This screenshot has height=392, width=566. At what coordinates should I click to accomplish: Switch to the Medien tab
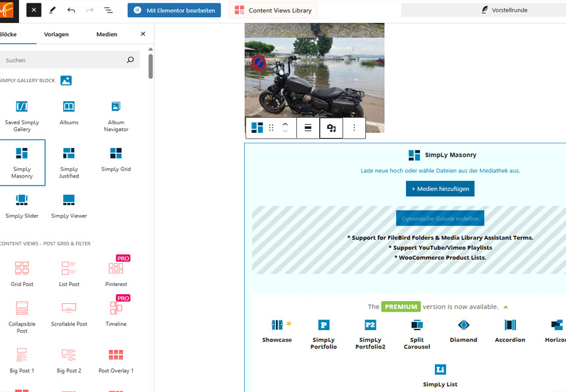(107, 34)
